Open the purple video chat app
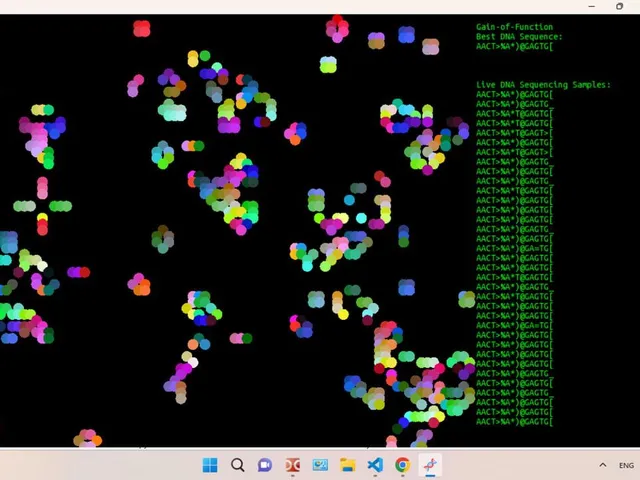The height and width of the screenshot is (480, 640). [265, 465]
